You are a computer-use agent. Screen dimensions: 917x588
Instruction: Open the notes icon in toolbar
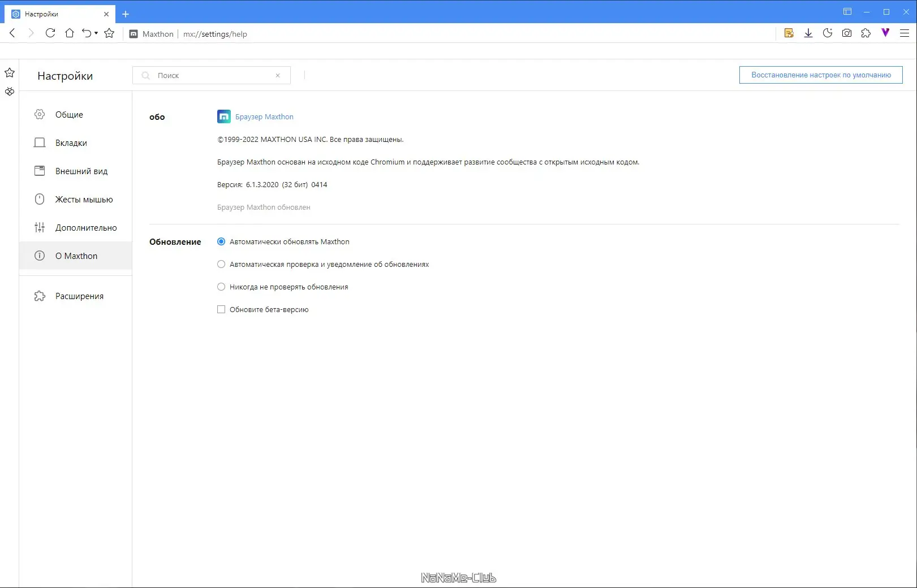[x=789, y=33]
